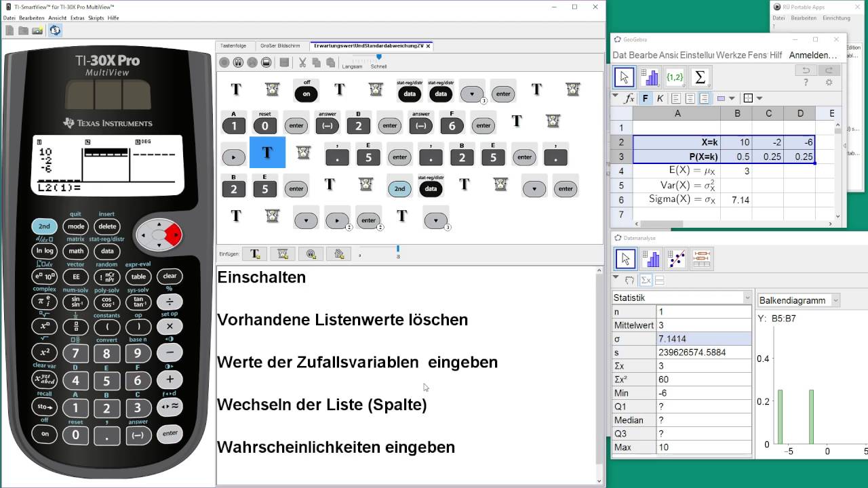Click the insert text T icon below script
The width and height of the screenshot is (868, 488).
[x=255, y=254]
